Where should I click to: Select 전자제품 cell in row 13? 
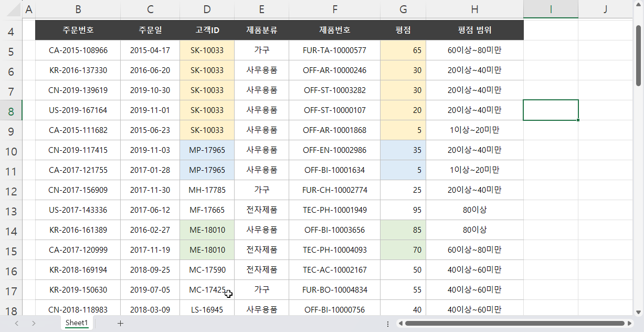point(261,210)
